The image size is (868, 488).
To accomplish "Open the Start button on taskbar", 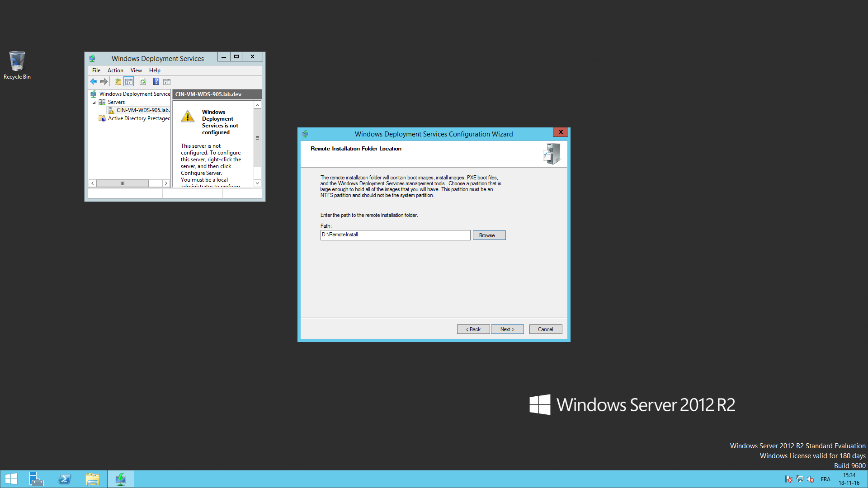I will click(11, 479).
